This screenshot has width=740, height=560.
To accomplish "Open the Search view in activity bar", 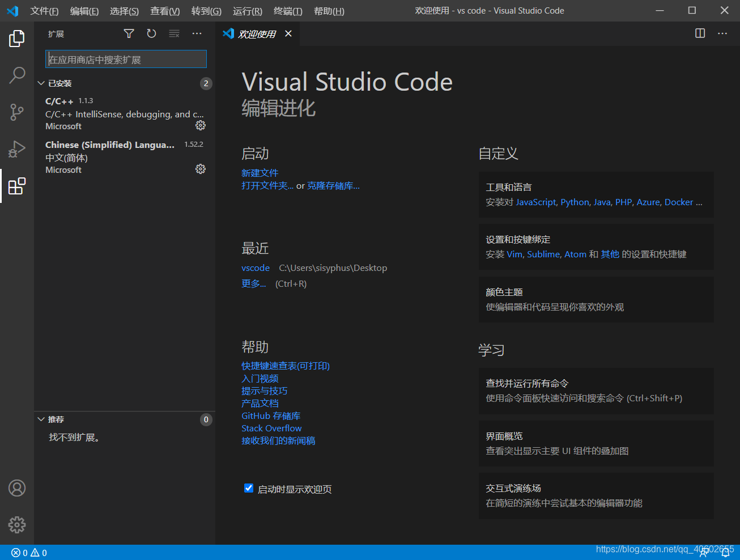I will click(17, 75).
